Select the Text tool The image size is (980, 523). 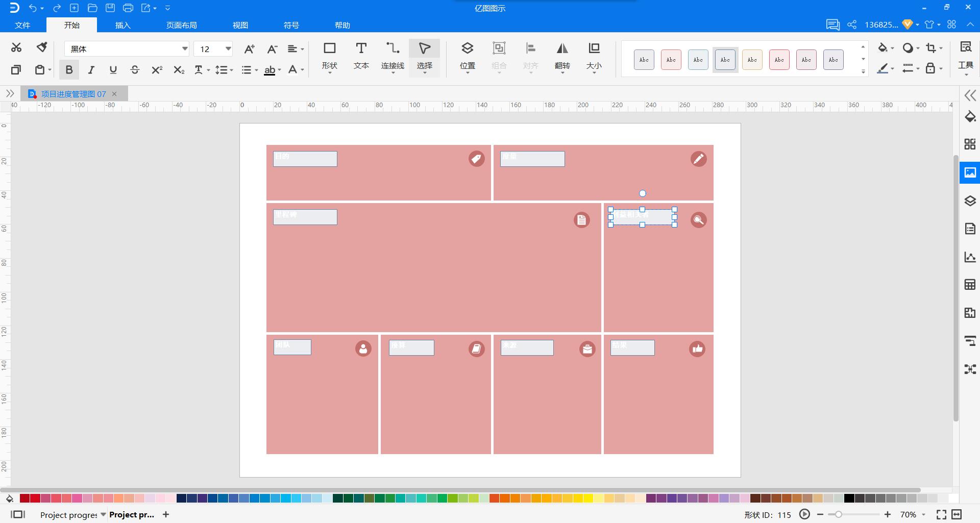tap(361, 56)
